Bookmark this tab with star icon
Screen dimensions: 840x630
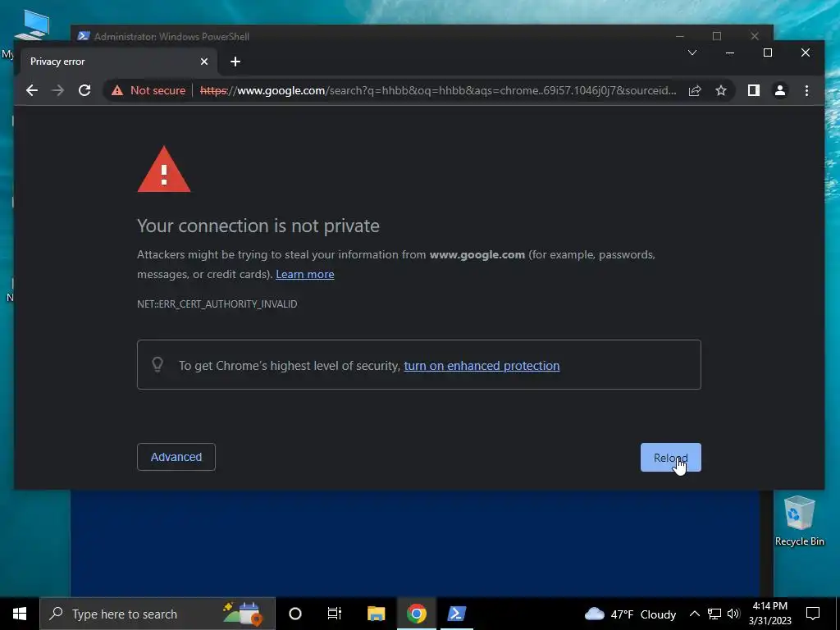(721, 90)
